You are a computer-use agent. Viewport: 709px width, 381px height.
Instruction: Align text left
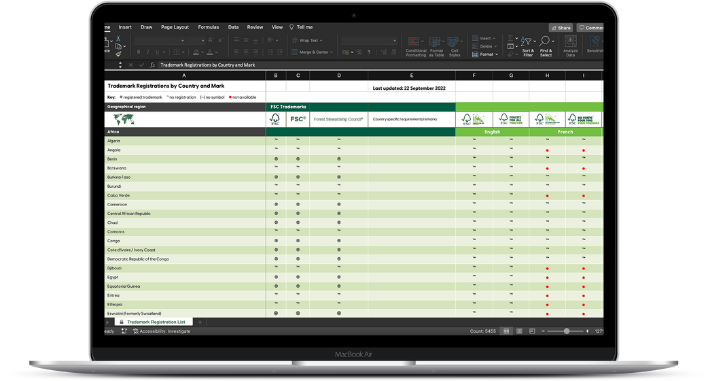[x=236, y=52]
